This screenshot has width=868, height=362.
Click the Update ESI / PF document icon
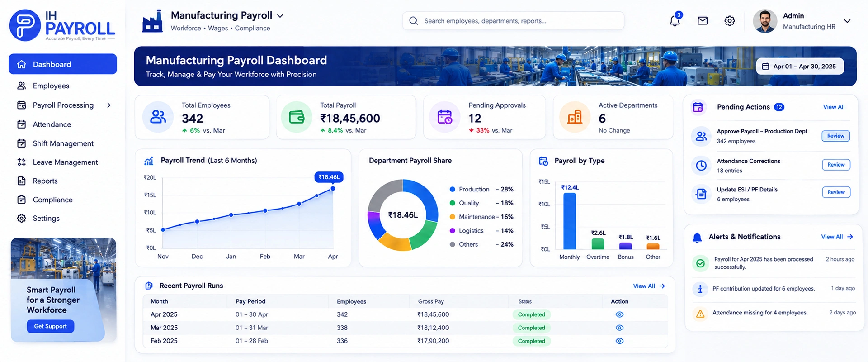pyautogui.click(x=701, y=194)
